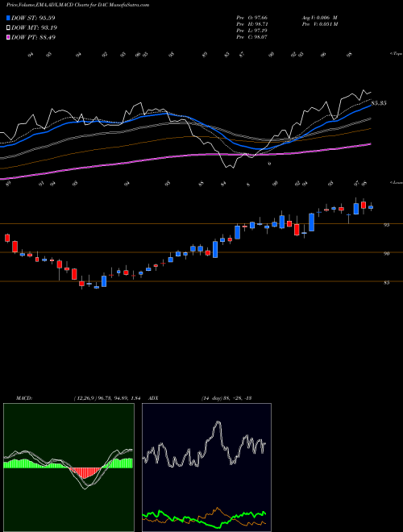This screenshot has width=403, height=532.
Task: Click the 85 price axis label
Action: (387, 282)
